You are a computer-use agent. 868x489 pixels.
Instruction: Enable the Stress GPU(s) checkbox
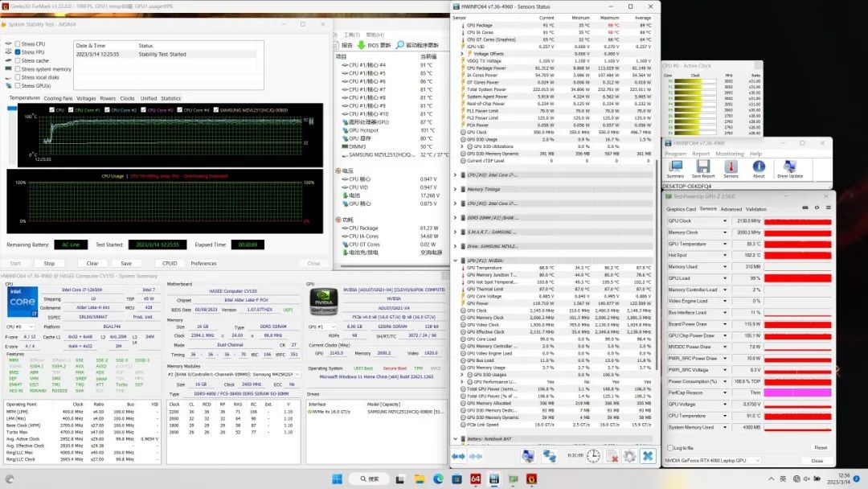coord(18,86)
